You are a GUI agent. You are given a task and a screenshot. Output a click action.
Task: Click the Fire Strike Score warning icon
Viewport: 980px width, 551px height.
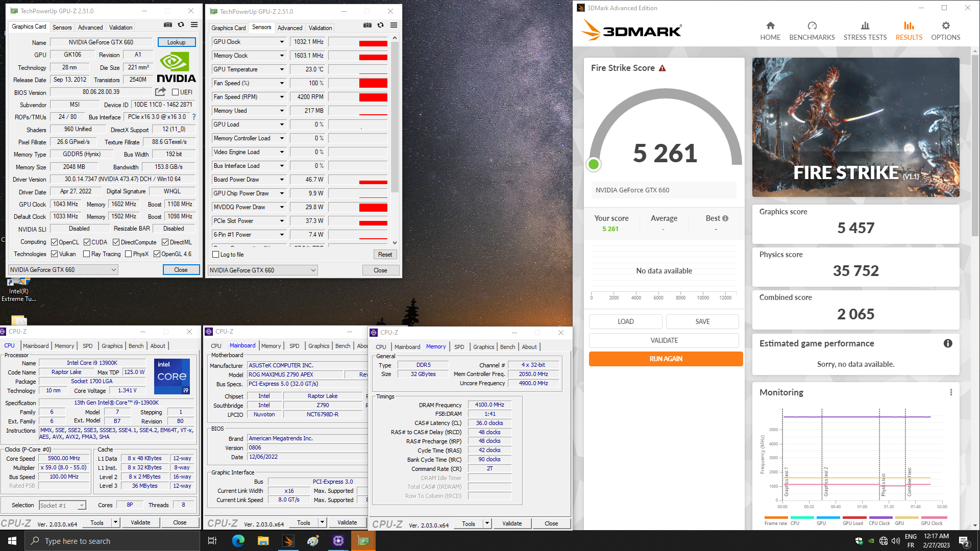662,68
